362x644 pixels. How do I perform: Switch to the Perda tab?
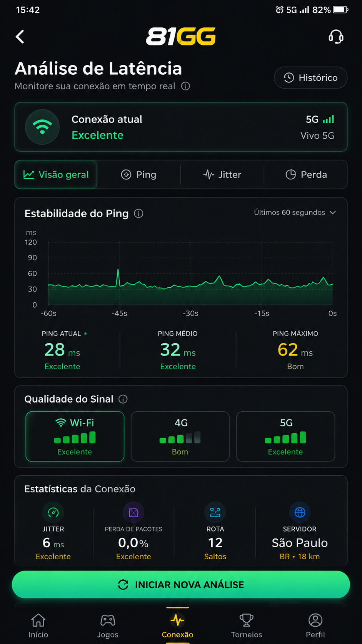click(x=306, y=174)
